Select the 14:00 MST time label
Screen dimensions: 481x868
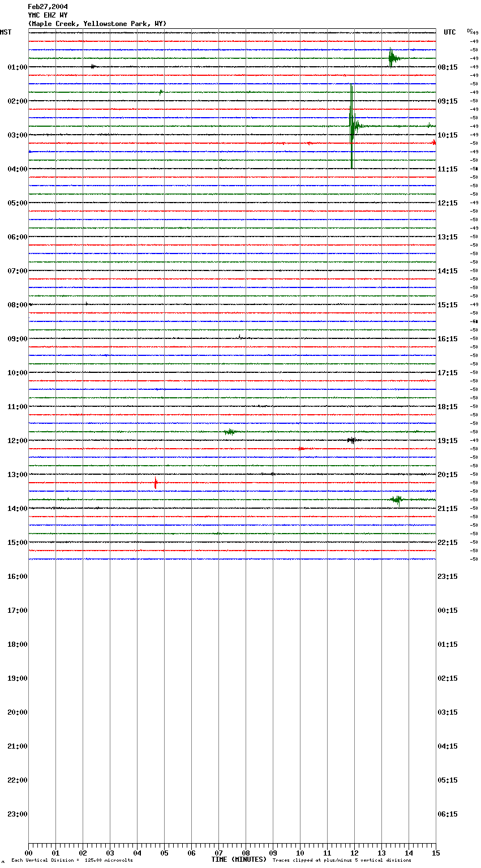(x=18, y=509)
